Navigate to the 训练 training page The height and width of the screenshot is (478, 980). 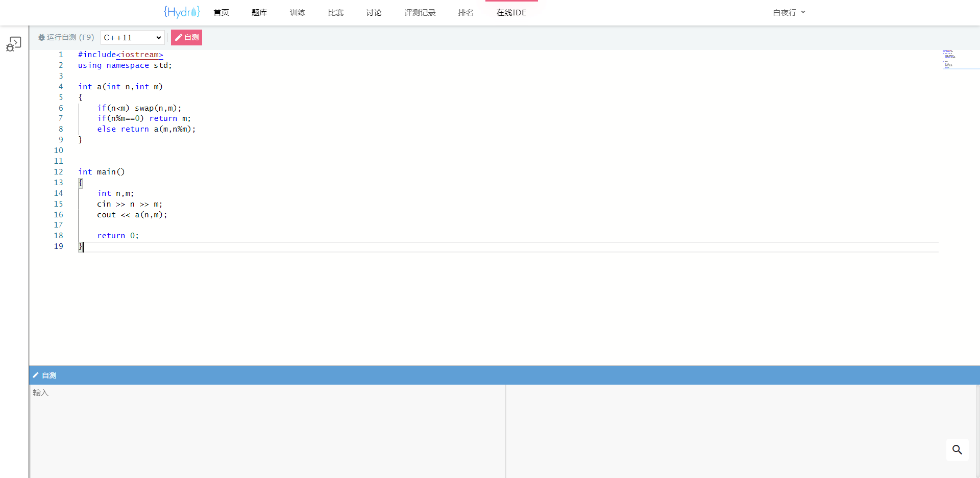298,12
